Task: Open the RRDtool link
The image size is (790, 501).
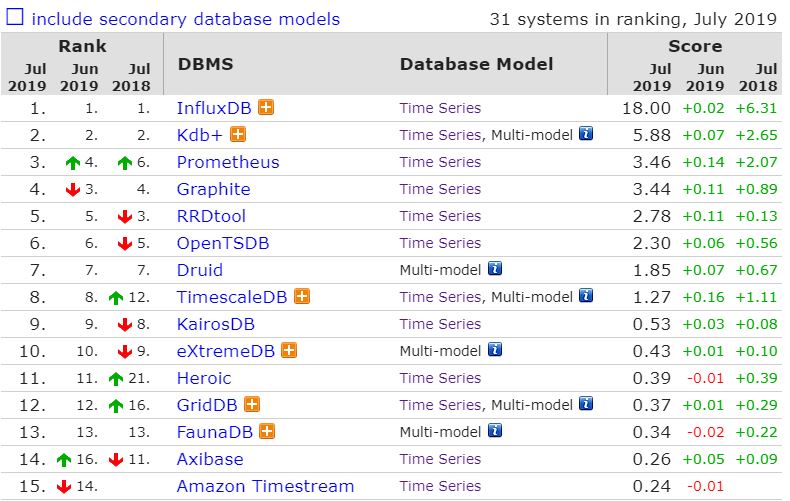Action: [x=211, y=216]
